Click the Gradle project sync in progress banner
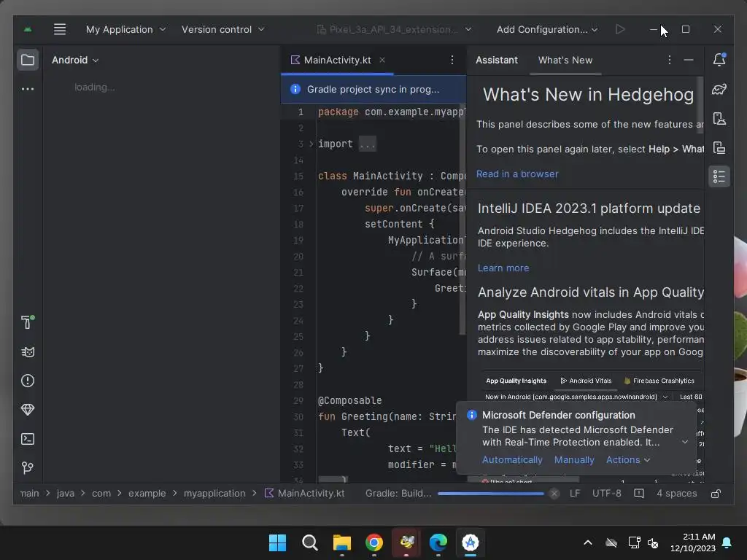Screen dimensions: 747x560 (373, 89)
